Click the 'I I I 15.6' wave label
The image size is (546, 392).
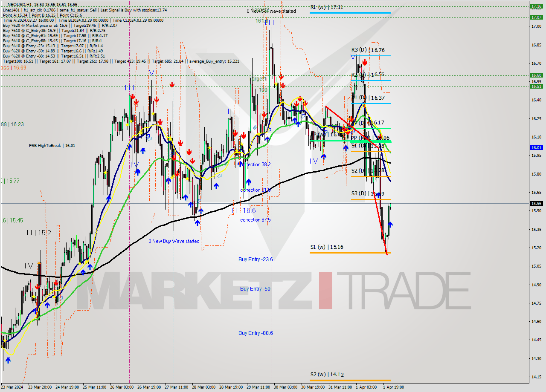[244, 210]
